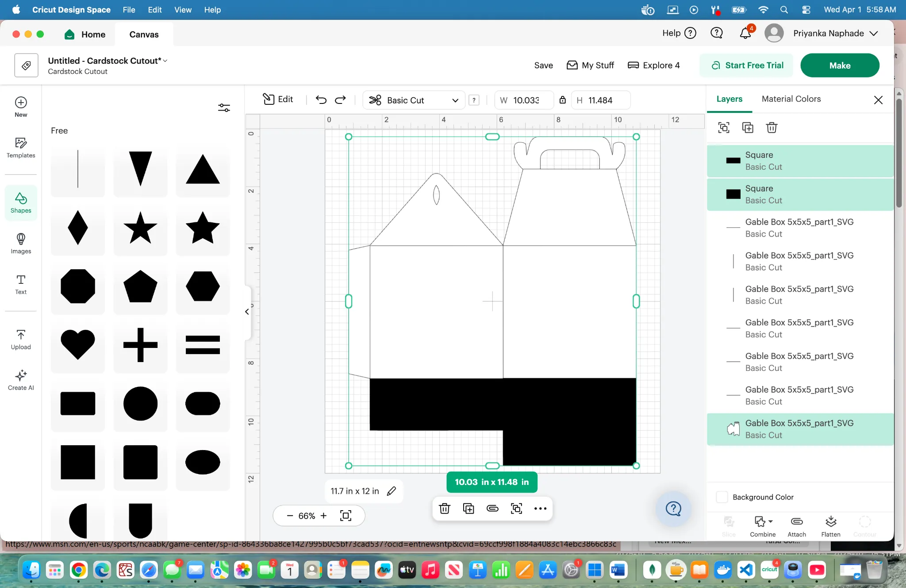The width and height of the screenshot is (906, 588).
Task: Click trash icon in floating canvas toolbar
Action: 445,508
